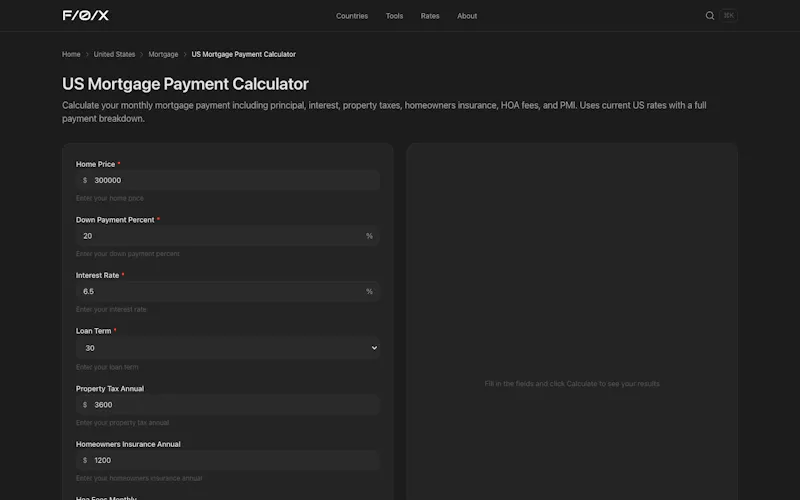Click 'Enter your property tax annual' hint
Screen dimensions: 800x500
(x=122, y=422)
